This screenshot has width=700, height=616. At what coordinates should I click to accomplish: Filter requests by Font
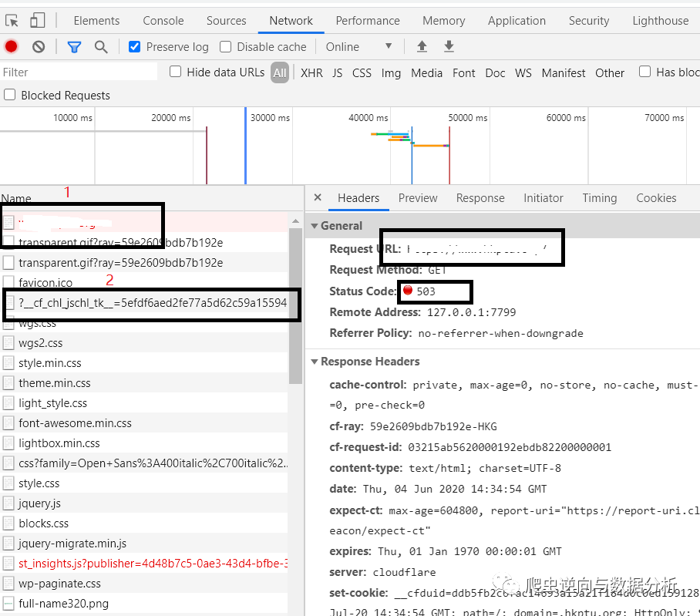pos(464,72)
